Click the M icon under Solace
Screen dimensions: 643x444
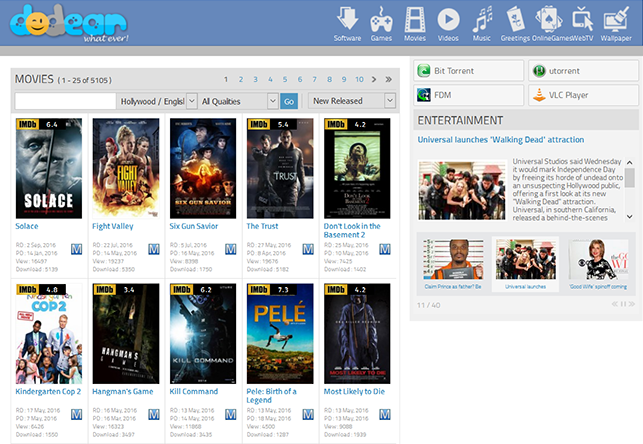pos(77,249)
